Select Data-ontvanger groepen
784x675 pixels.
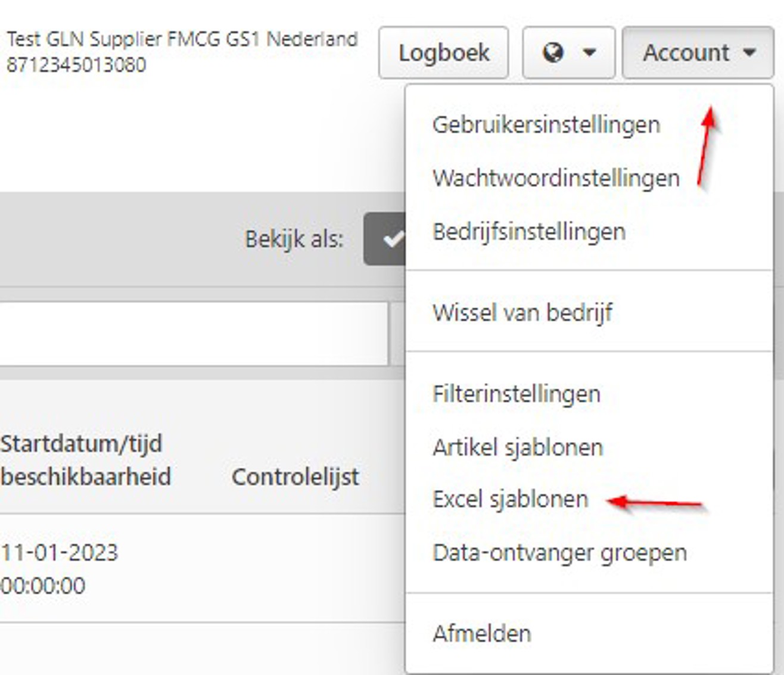[x=560, y=553]
